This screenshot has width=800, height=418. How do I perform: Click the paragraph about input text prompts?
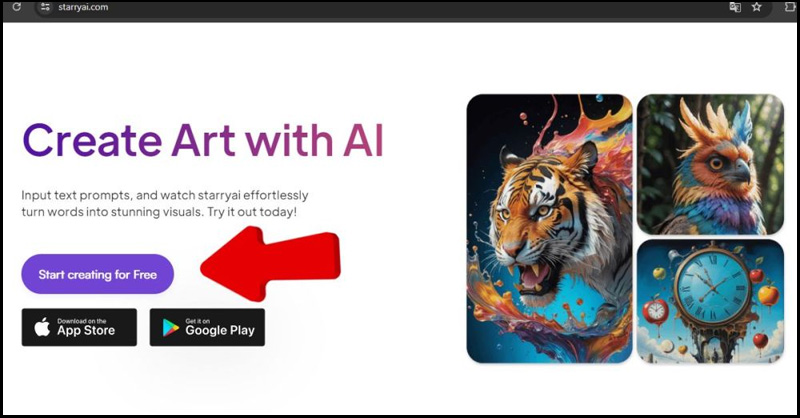pyautogui.click(x=165, y=204)
